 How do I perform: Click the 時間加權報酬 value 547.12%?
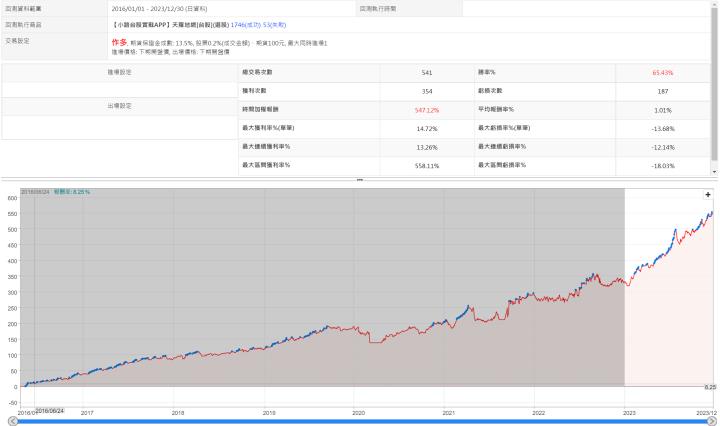[x=428, y=109]
